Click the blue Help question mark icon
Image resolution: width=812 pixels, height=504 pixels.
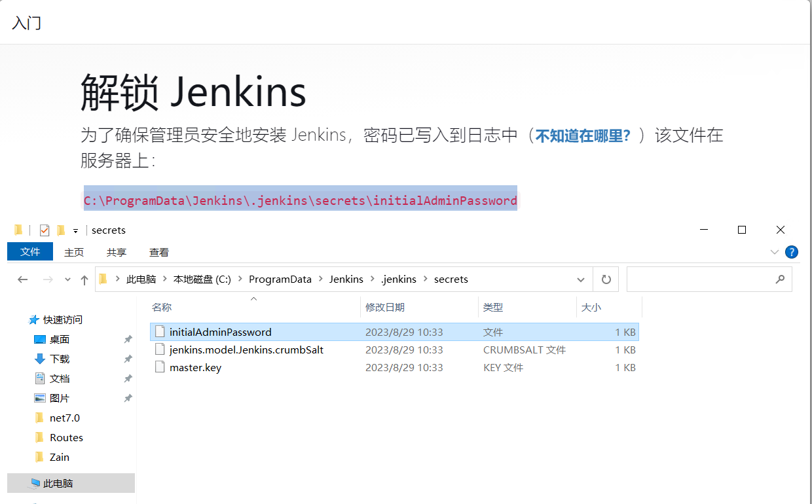[791, 252]
